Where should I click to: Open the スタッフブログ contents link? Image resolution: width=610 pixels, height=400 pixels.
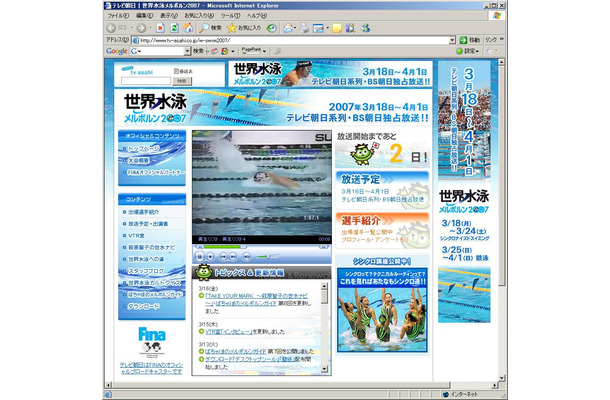click(x=146, y=271)
